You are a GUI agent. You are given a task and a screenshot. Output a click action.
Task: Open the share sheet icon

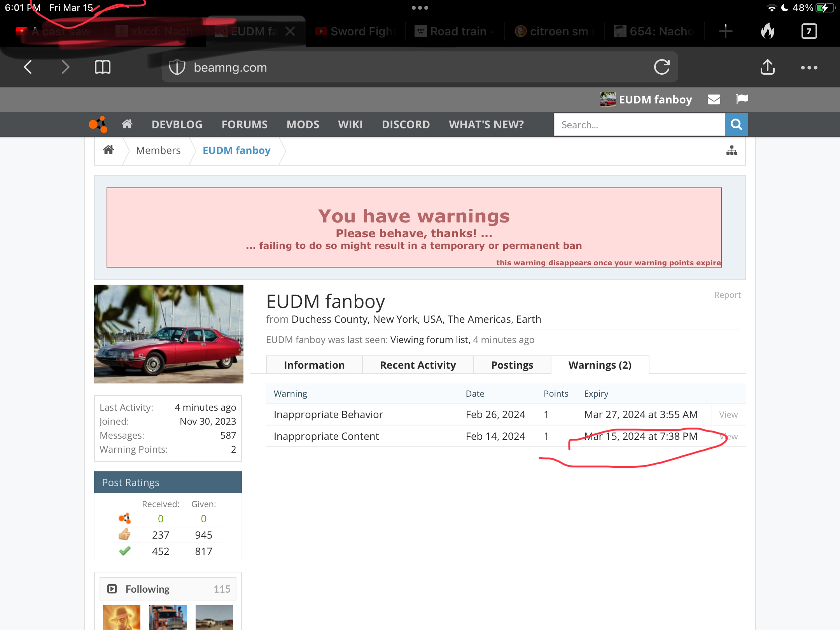pos(767,67)
